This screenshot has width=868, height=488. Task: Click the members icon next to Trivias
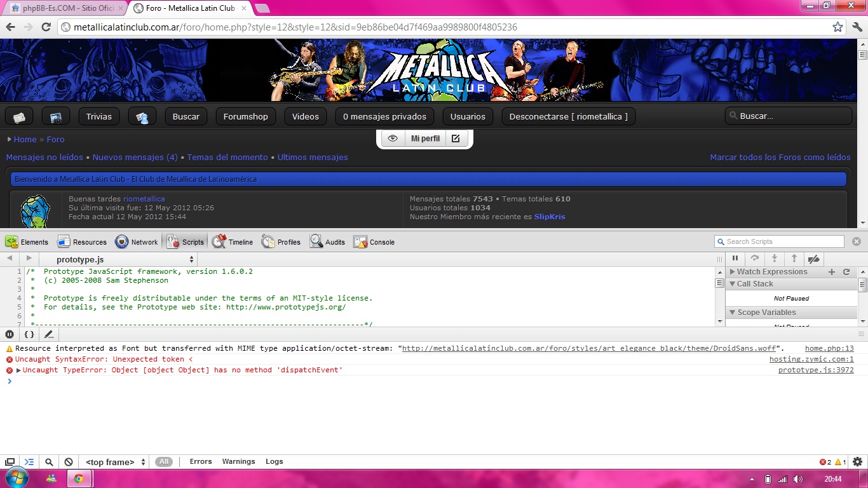(x=142, y=116)
